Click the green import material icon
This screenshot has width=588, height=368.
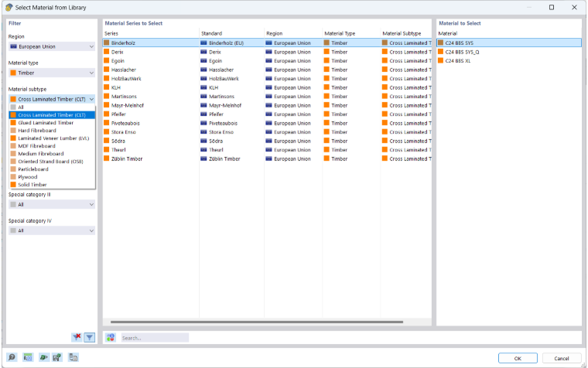coord(44,357)
